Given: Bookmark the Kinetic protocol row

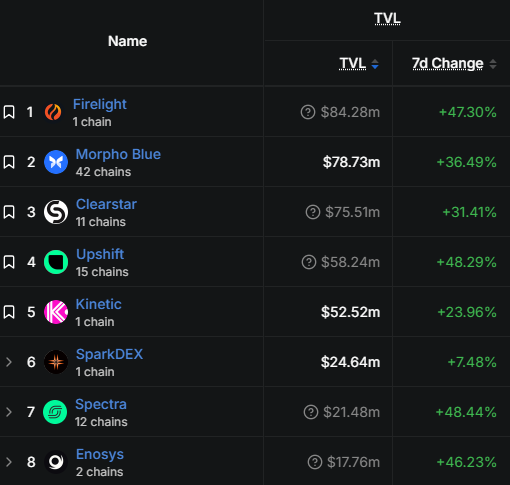Looking at the screenshot, I should tap(9, 312).
